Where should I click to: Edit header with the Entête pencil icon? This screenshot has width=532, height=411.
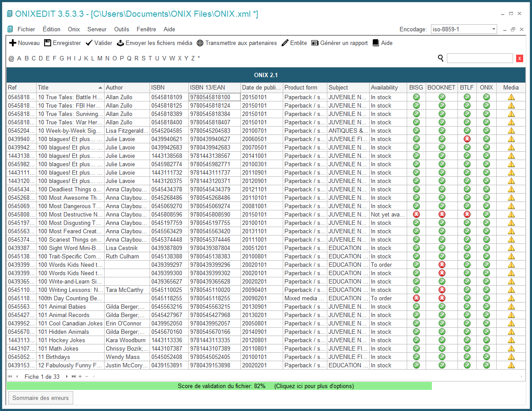click(x=285, y=43)
